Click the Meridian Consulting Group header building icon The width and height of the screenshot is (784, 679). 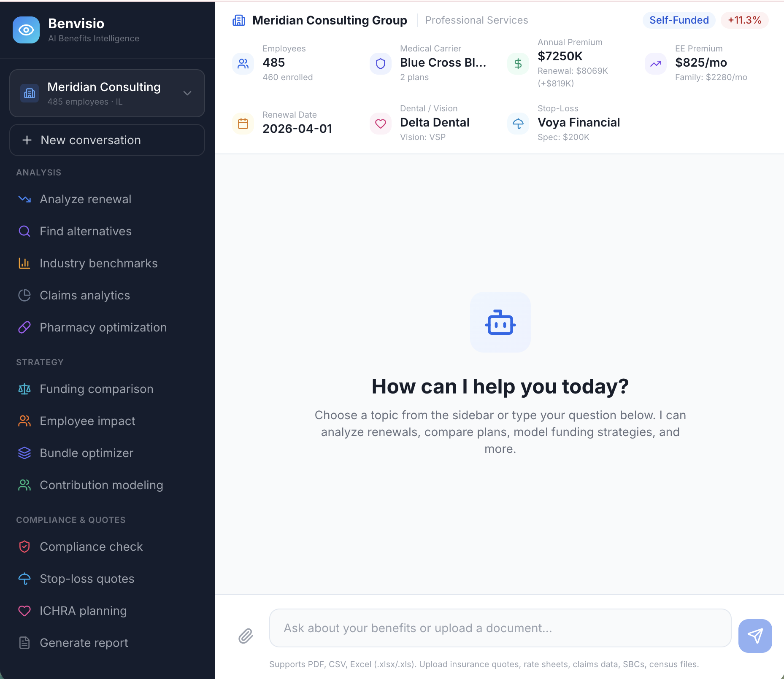point(239,20)
